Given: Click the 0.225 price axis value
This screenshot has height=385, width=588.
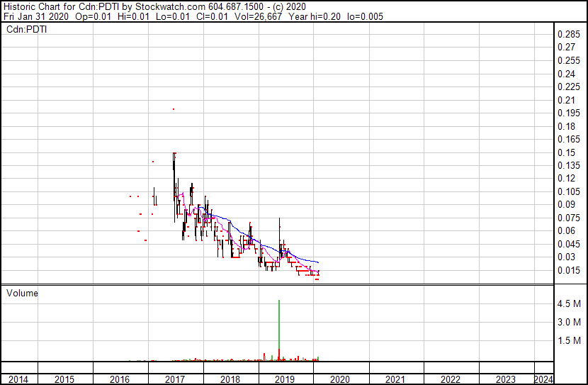Looking at the screenshot, I should [x=569, y=87].
